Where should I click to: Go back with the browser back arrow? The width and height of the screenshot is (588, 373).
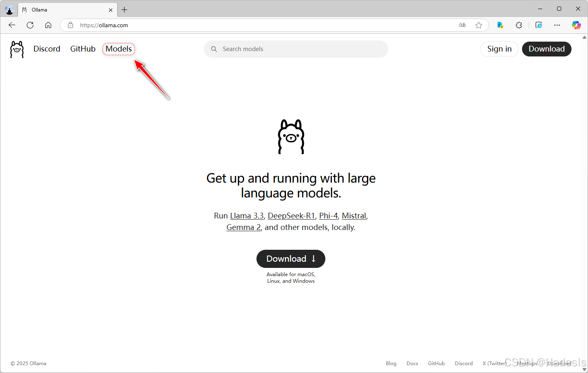[x=12, y=25]
